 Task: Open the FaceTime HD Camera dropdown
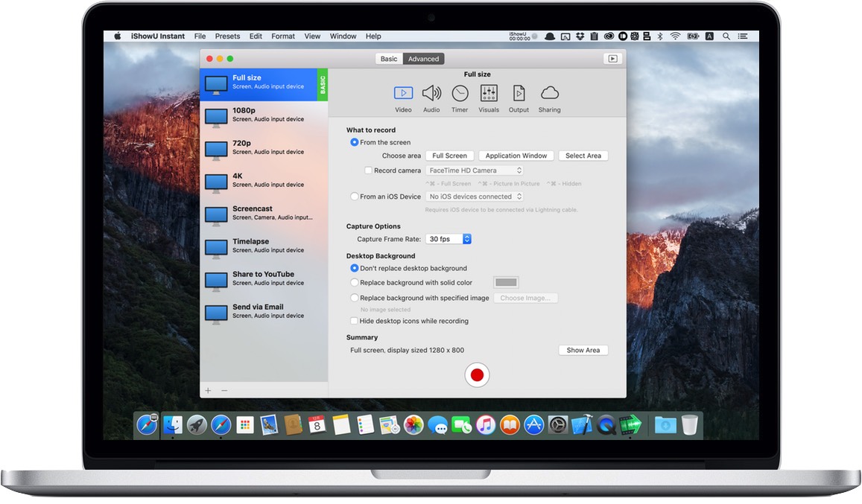tap(475, 170)
